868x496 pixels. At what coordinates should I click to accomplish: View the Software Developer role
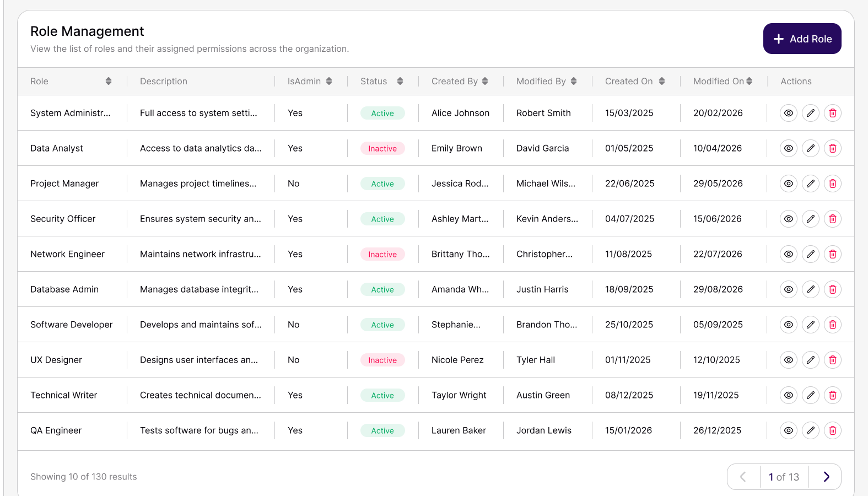(x=789, y=325)
